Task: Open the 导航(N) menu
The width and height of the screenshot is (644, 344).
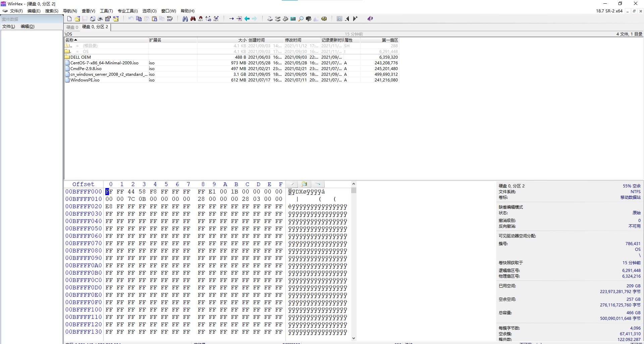Action: tap(70, 11)
